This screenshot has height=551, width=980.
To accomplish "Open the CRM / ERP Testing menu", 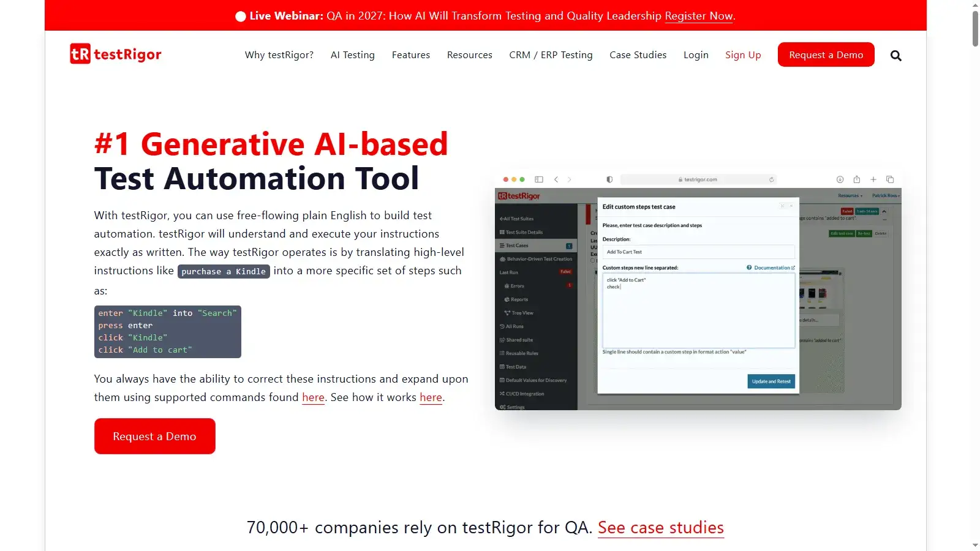I will (551, 55).
